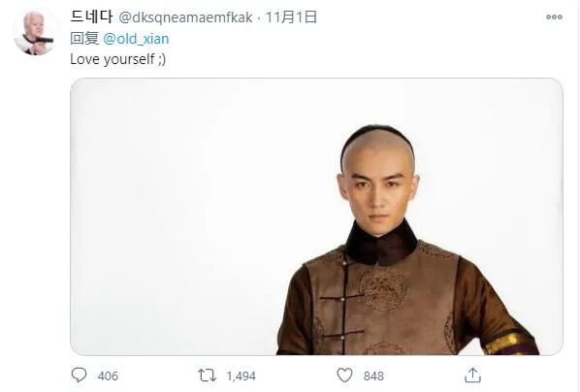
Task: Click the display name 드네다
Action: coord(91,17)
